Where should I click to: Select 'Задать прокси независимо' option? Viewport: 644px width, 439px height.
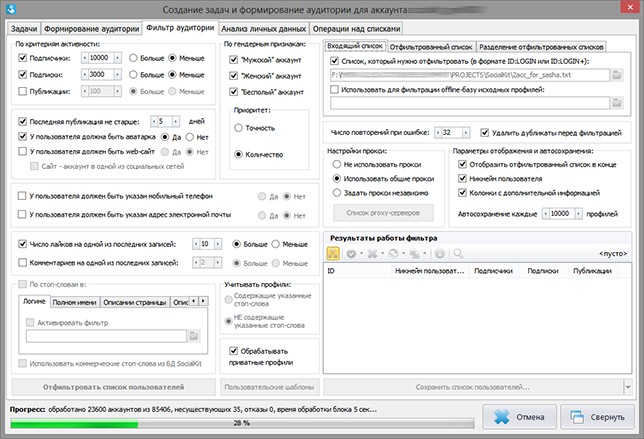click(337, 193)
